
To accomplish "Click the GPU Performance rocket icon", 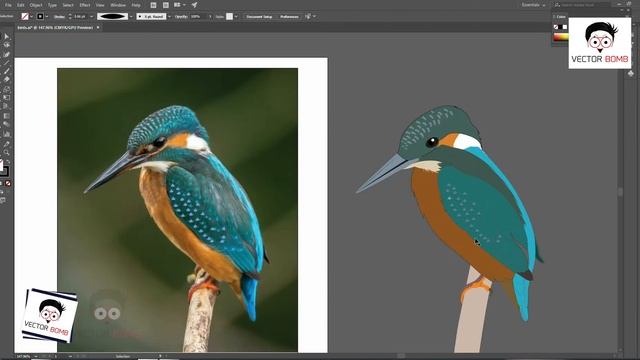I will [x=194, y=5].
